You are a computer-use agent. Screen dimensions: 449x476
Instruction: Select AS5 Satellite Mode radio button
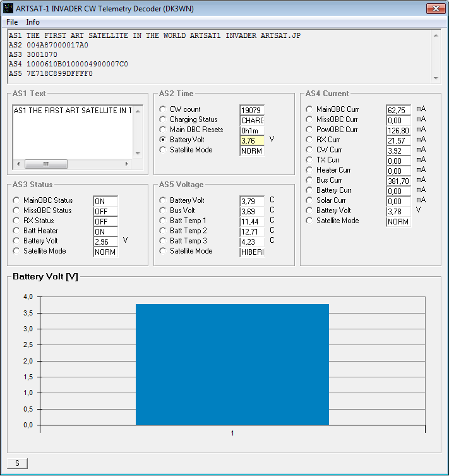pos(163,251)
